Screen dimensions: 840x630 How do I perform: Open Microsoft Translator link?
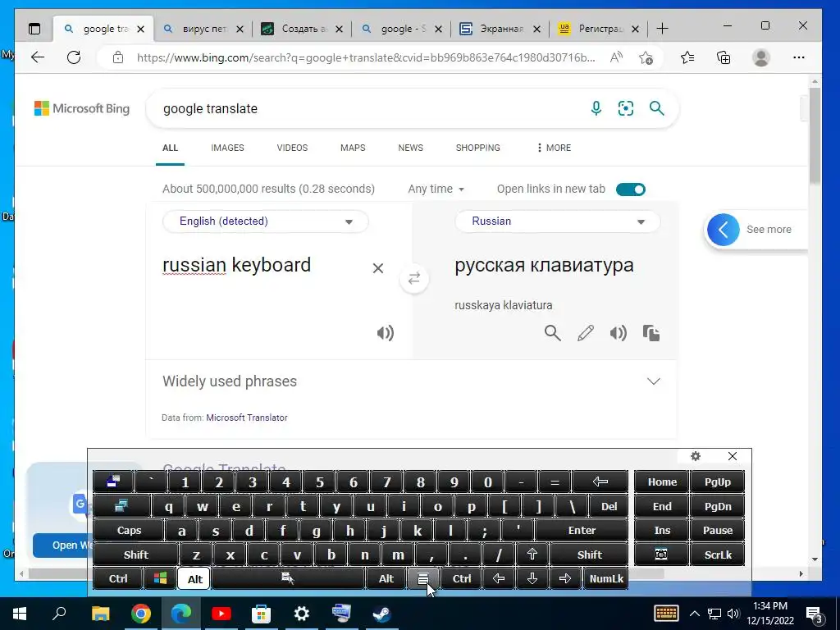[x=246, y=418]
